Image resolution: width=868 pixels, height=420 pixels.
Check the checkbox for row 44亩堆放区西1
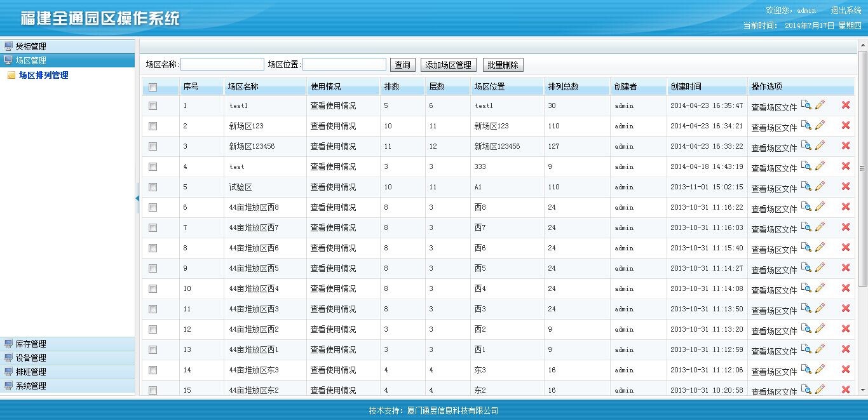coord(153,350)
